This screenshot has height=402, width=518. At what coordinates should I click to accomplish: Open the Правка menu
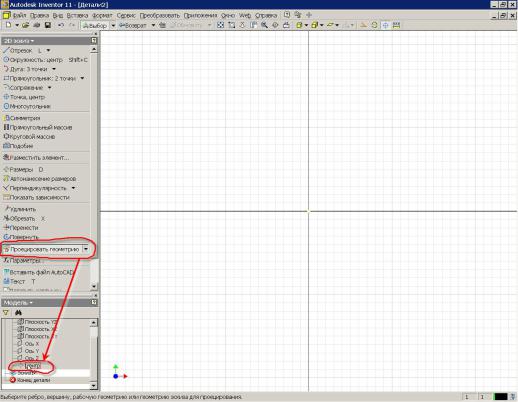pos(39,15)
